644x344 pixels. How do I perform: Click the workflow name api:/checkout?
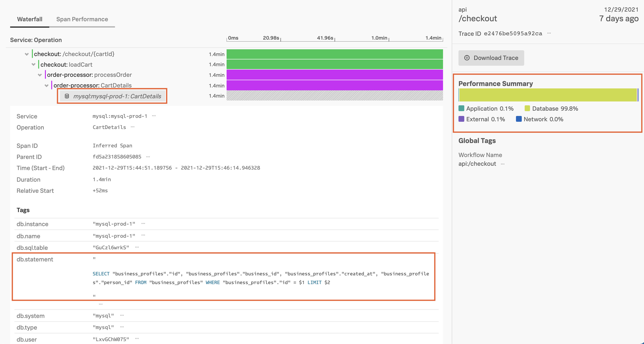(x=477, y=164)
